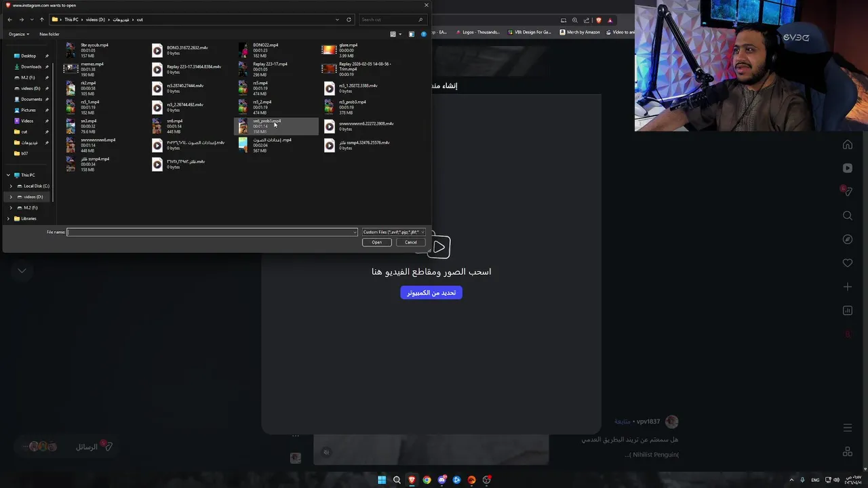Open Pictures in the navigation pane

(28, 110)
